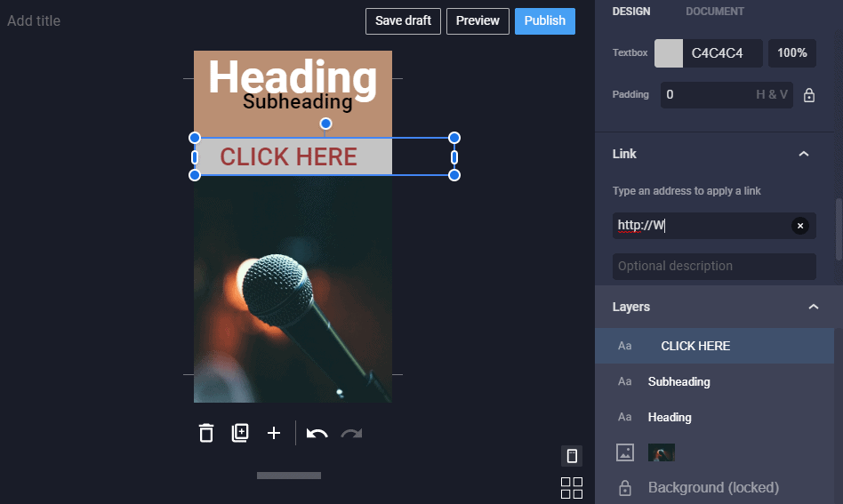Open grid view of pages
843x504 pixels.
pyautogui.click(x=572, y=488)
